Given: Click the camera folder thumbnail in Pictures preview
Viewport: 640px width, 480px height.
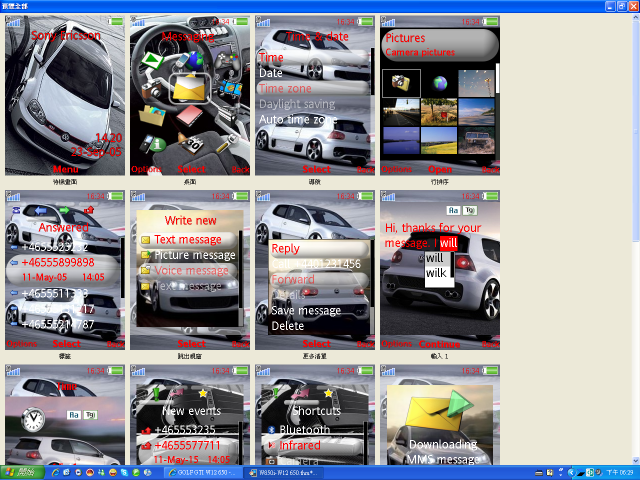Looking at the screenshot, I should [x=401, y=83].
